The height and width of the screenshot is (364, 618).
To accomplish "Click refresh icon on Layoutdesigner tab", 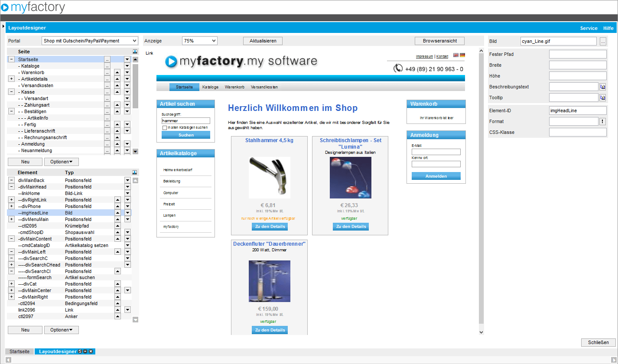I will (x=80, y=351).
